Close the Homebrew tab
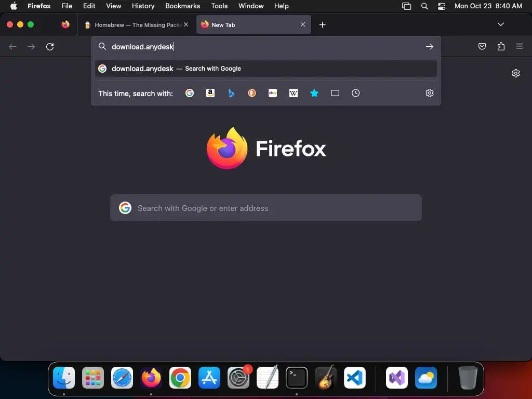532x399 pixels. 186,24
